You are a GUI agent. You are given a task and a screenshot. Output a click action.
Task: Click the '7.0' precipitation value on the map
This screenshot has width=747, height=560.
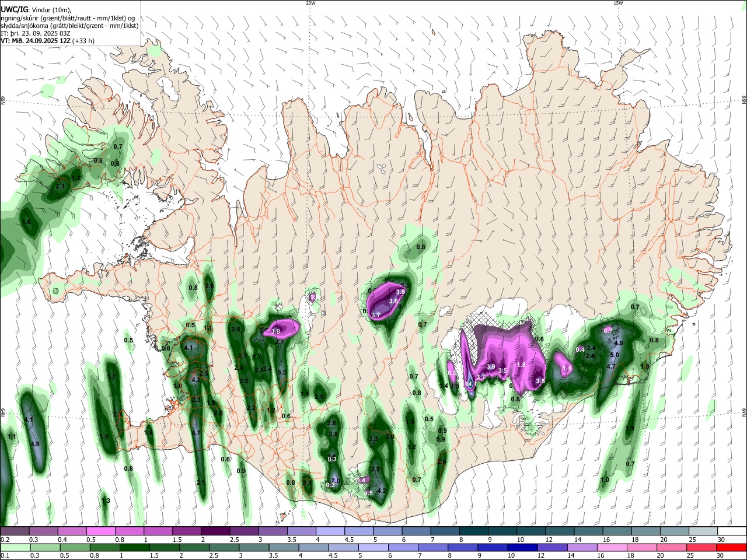click(x=336, y=481)
